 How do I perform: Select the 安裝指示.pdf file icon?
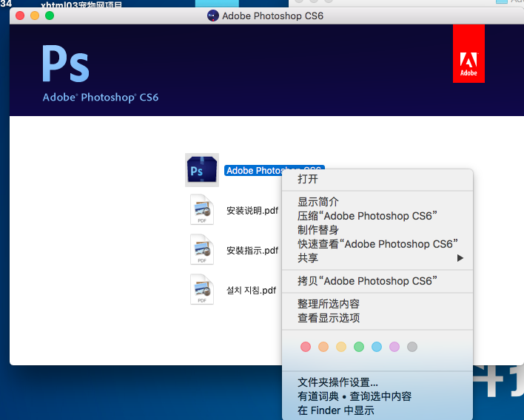point(202,250)
